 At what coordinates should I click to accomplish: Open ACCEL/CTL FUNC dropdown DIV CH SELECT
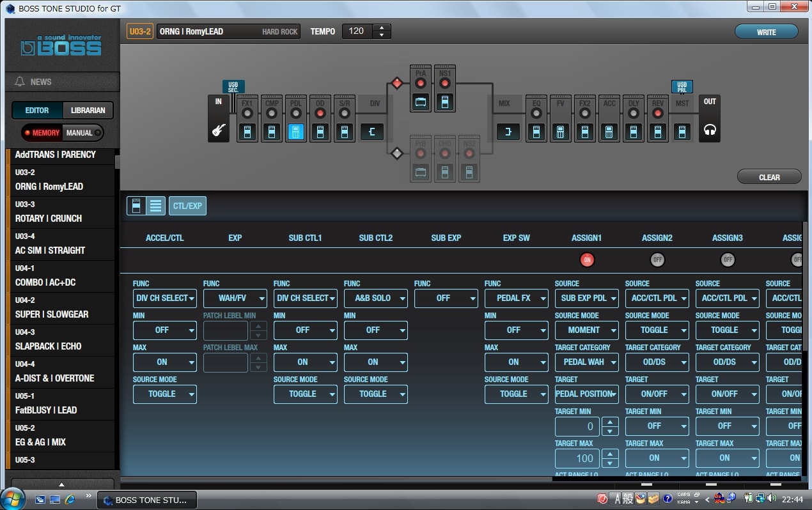click(x=165, y=298)
